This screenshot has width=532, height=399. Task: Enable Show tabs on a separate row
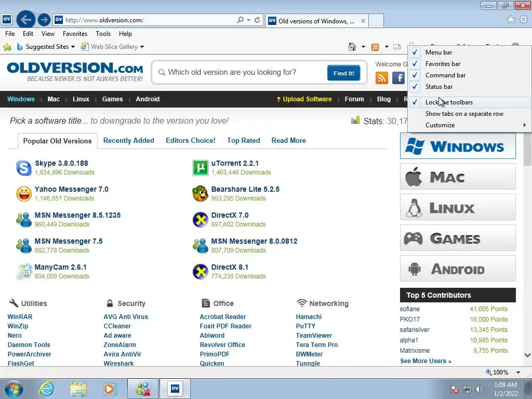470,114
